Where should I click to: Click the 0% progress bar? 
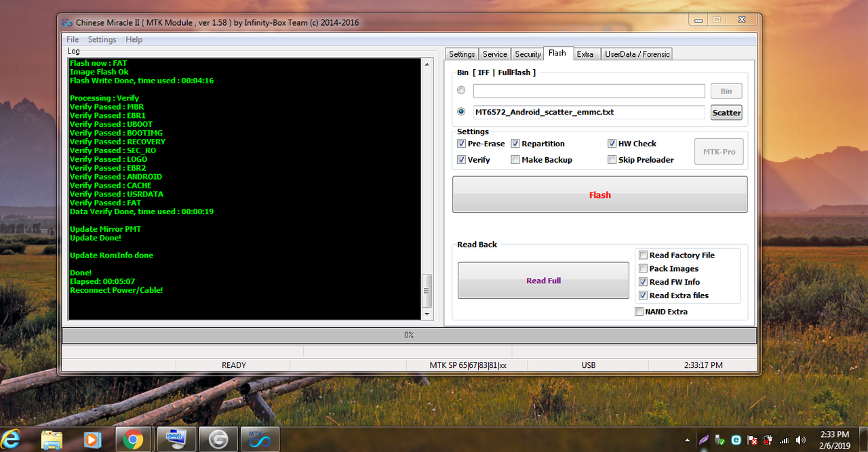pyautogui.click(x=409, y=335)
